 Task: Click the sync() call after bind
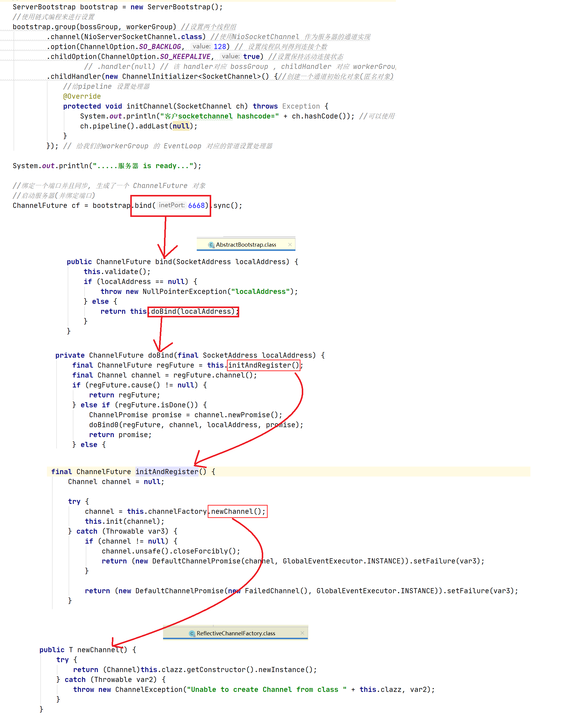[x=225, y=205]
